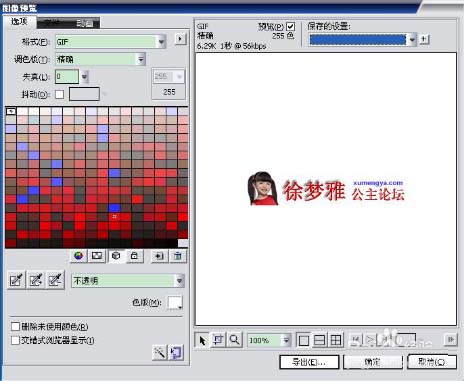This screenshot has height=381, width=464.
Task: Uncheck the 预览(P) preview checkbox
Action: click(x=290, y=26)
